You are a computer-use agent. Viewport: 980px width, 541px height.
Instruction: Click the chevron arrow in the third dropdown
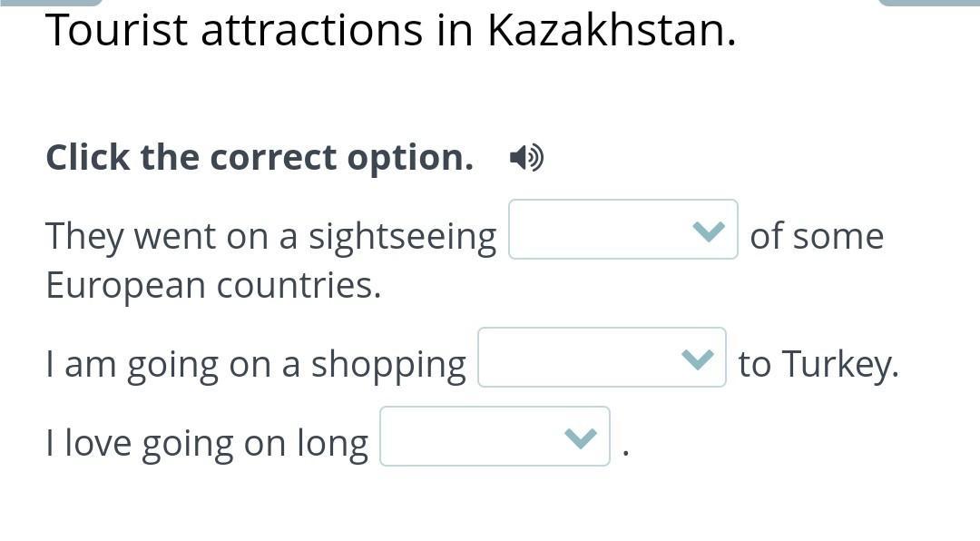click(x=580, y=438)
